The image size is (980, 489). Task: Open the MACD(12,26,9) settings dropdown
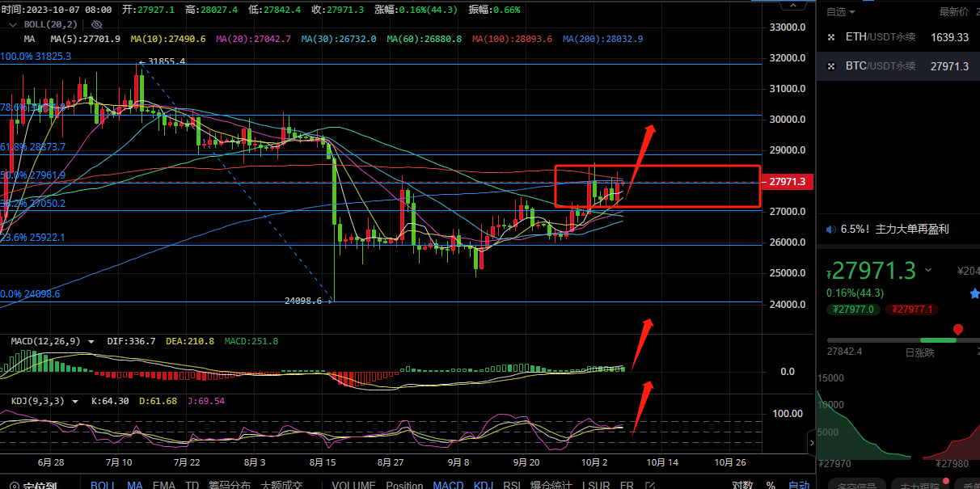[x=91, y=342]
